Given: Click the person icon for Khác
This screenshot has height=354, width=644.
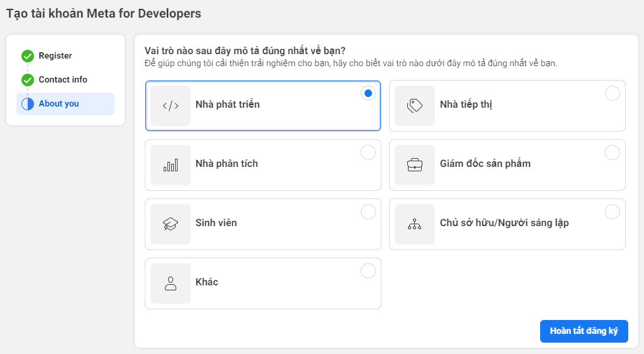Looking at the screenshot, I should (x=171, y=283).
